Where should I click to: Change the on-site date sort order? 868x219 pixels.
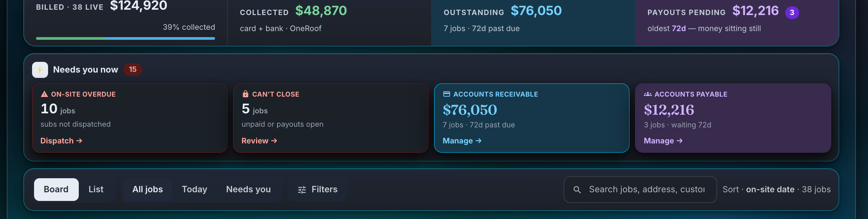coord(770,190)
